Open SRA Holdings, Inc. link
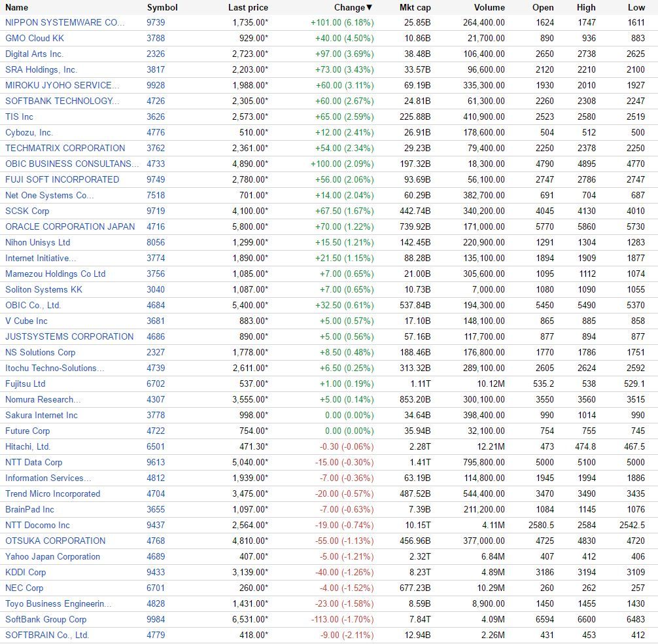The image size is (658, 644). (42, 69)
